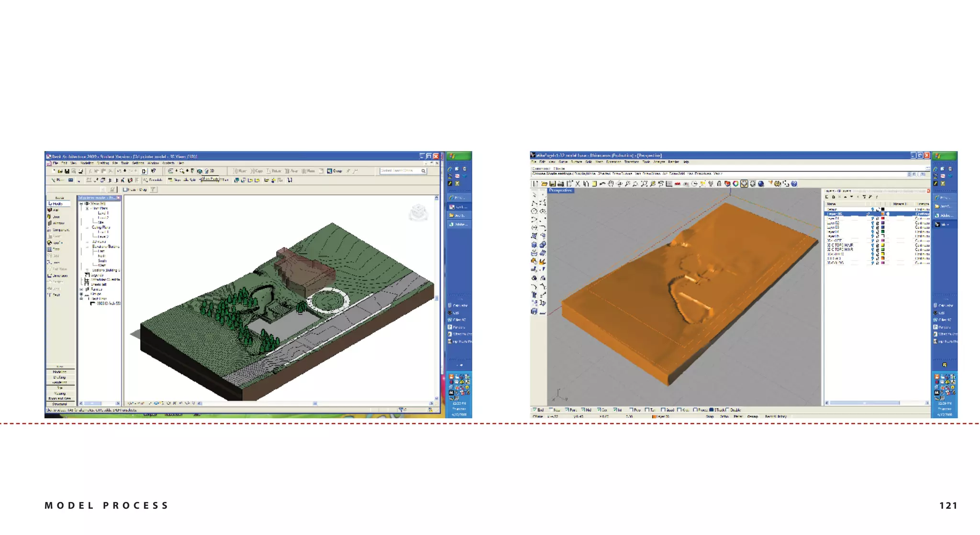The height and width of the screenshot is (535, 980).
Task: Open Rhino Surface menu
Action: click(x=576, y=162)
